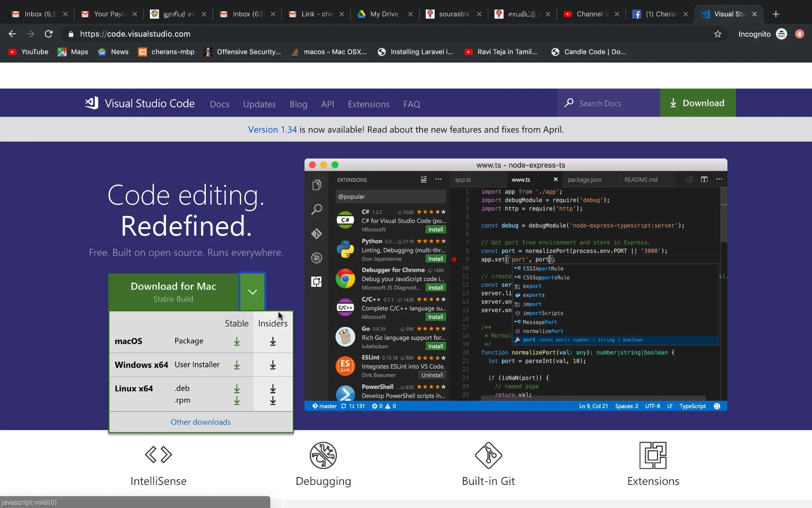The height and width of the screenshot is (508, 812).
Task: Download Linux .rpm Stable build
Action: click(x=237, y=401)
